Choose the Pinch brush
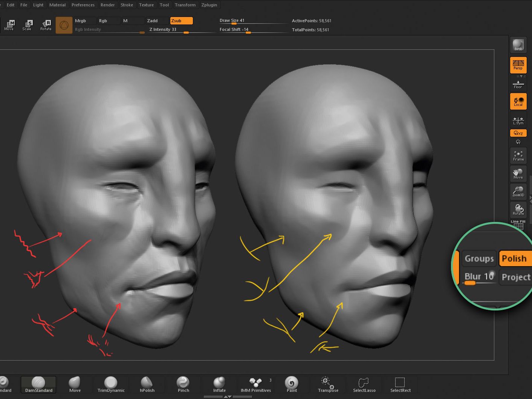The height and width of the screenshot is (399, 532). click(183, 384)
